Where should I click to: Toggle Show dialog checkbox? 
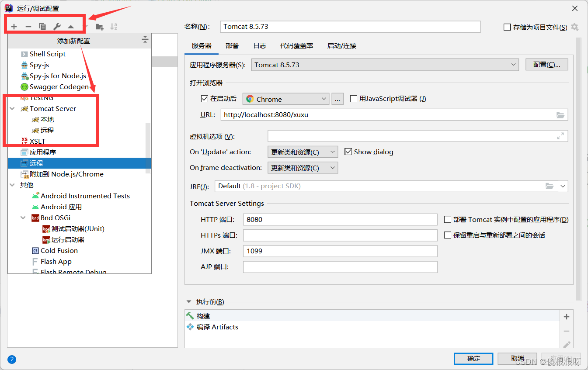coord(348,152)
